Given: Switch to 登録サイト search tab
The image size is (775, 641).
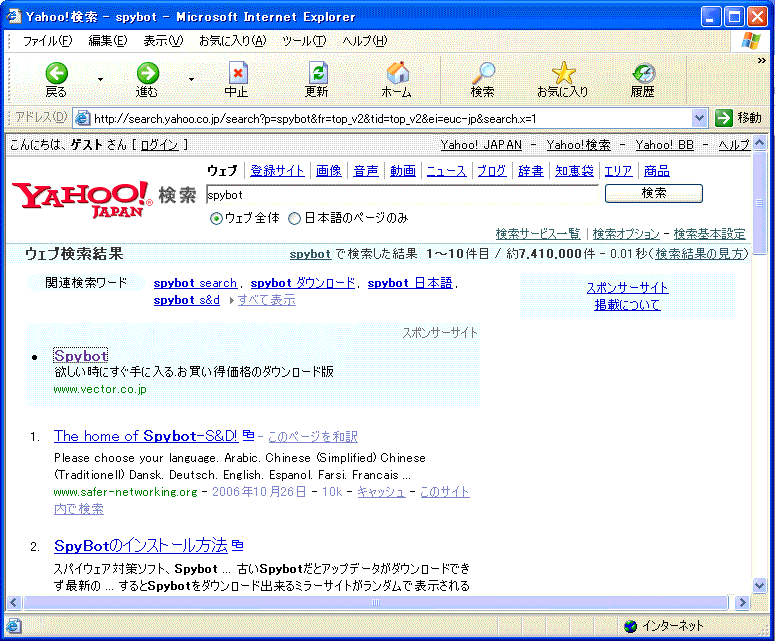Looking at the screenshot, I should [277, 171].
